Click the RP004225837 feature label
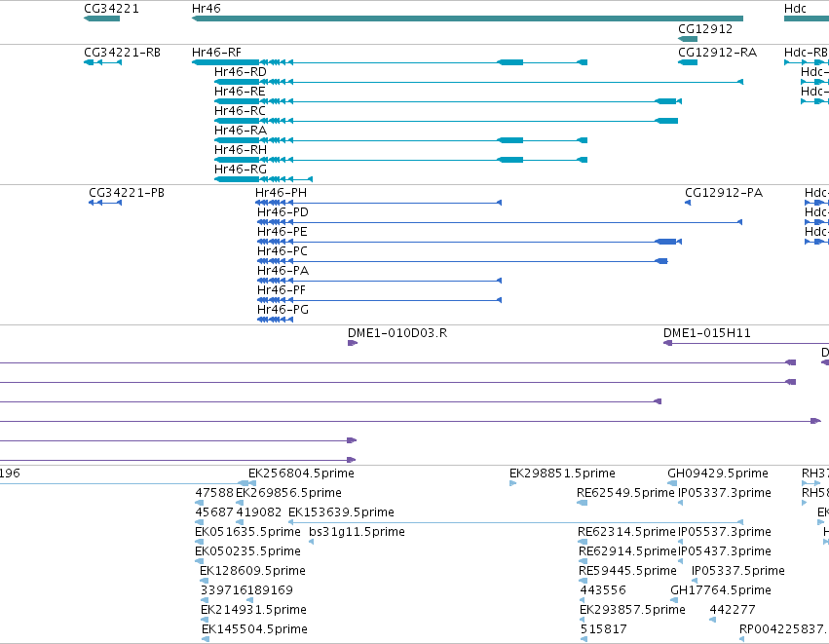Viewport: 829px width, 644px height. pos(782,629)
